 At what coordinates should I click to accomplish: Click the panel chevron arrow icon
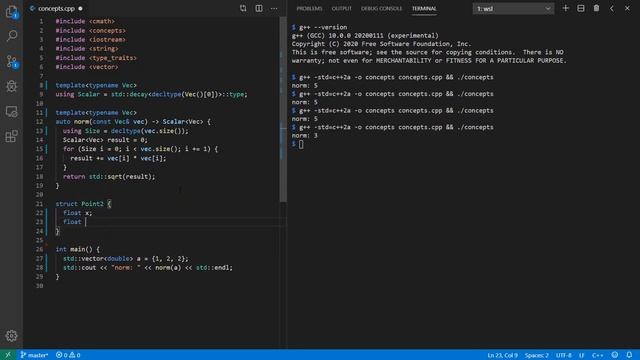pos(611,8)
